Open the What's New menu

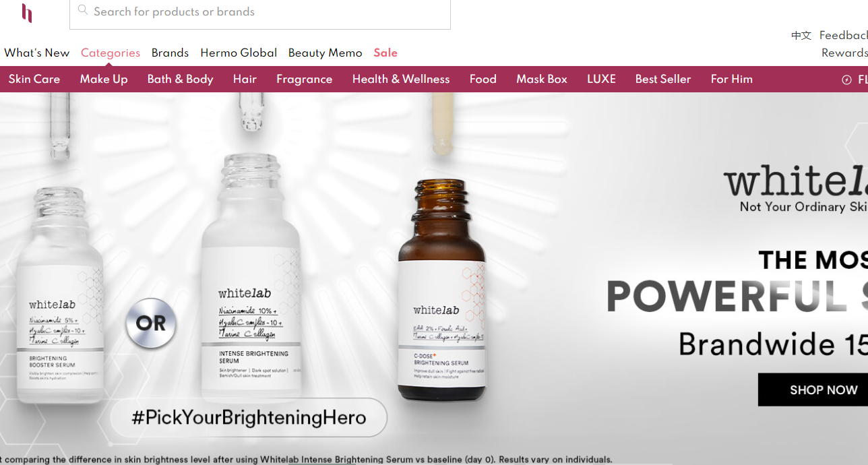pos(36,53)
